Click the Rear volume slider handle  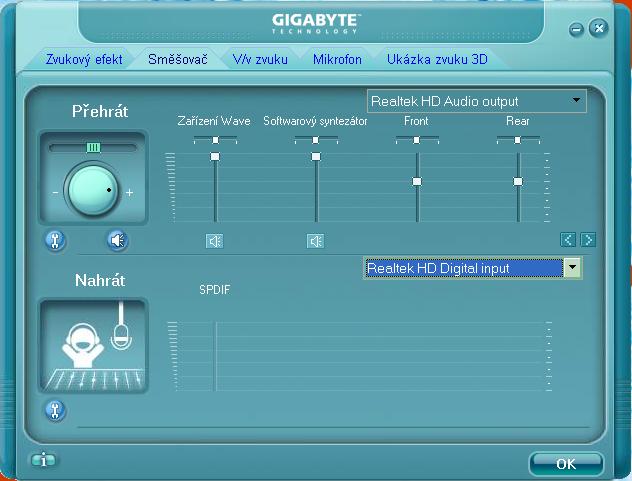pyautogui.click(x=518, y=181)
